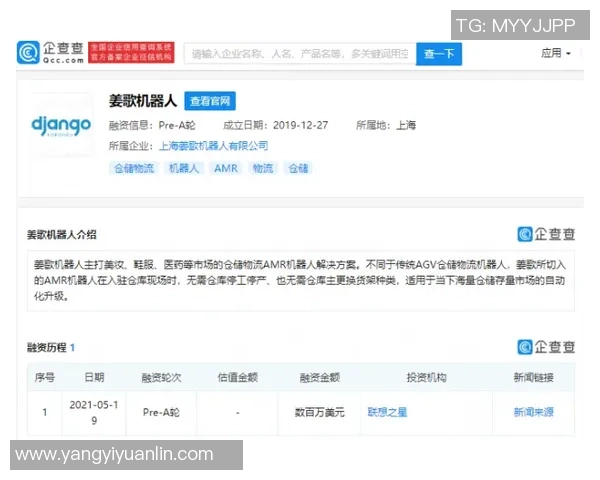600x480 pixels.
Task: Click the 新闻链接 column header
Action: pyautogui.click(x=533, y=377)
